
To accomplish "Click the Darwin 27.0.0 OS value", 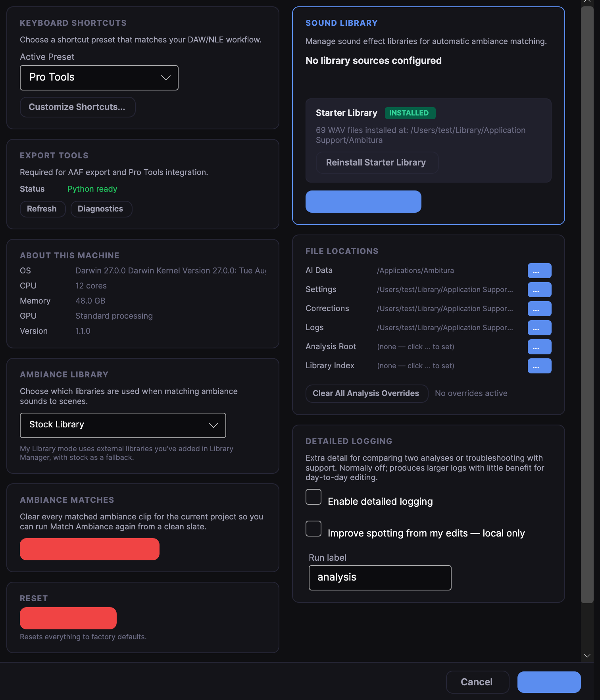I will [171, 271].
